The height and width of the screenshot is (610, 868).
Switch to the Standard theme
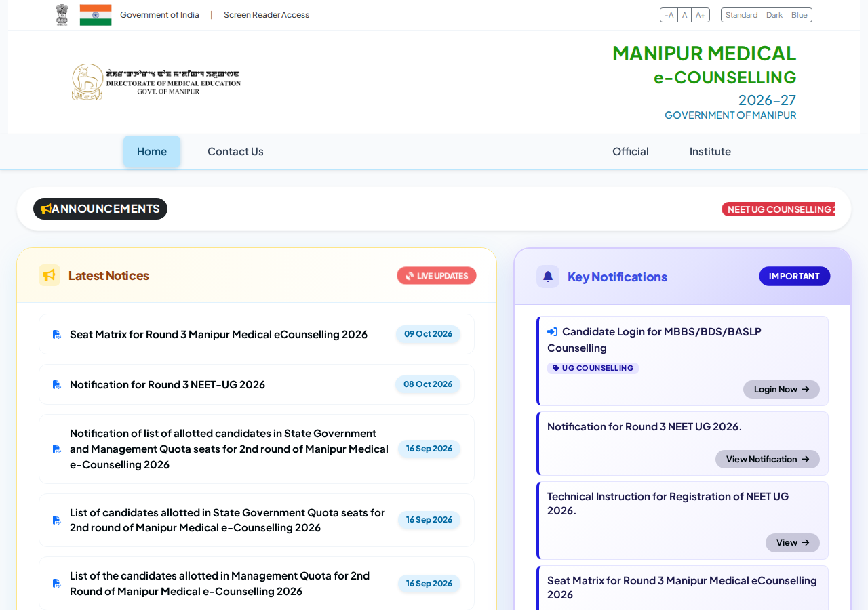pyautogui.click(x=742, y=15)
